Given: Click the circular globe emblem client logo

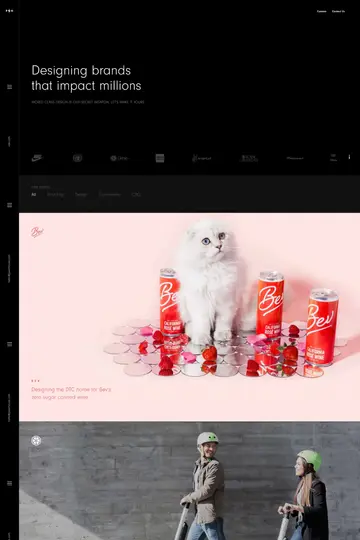Looking at the screenshot, I should coord(78,158).
